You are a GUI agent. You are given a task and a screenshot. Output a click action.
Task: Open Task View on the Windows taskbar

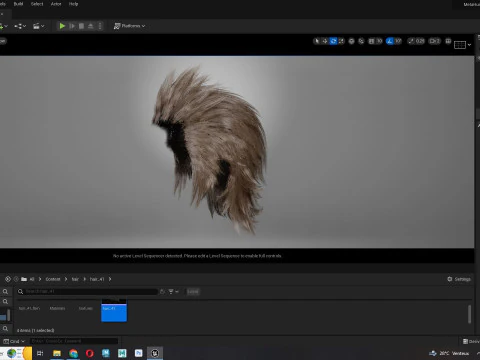tap(40, 353)
